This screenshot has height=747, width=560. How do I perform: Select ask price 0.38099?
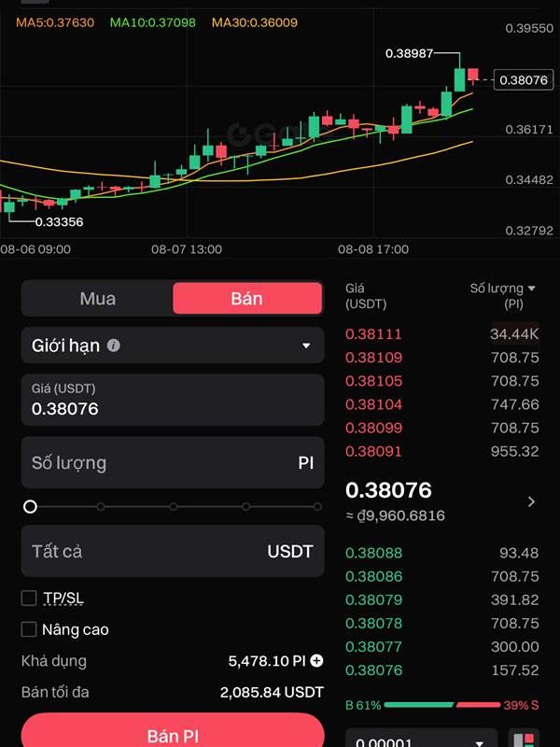(x=373, y=428)
